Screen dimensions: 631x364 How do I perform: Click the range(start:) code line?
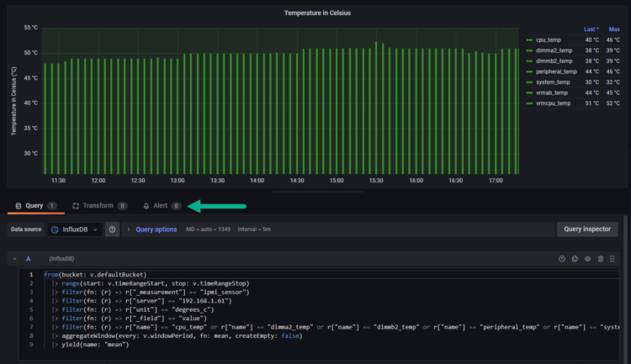pos(151,283)
